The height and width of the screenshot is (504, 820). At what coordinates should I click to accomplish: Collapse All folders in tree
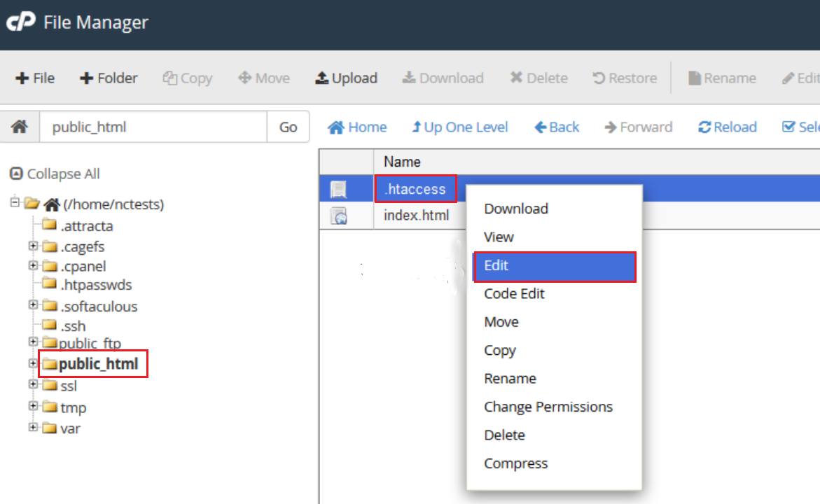click(55, 174)
